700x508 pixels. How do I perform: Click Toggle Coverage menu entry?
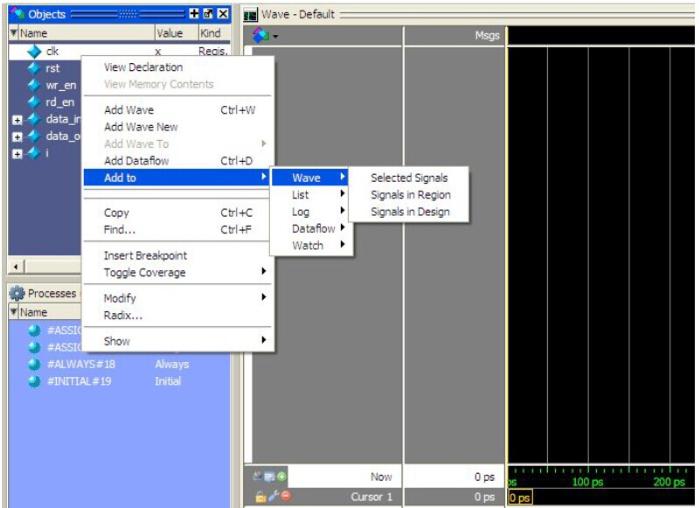point(145,272)
